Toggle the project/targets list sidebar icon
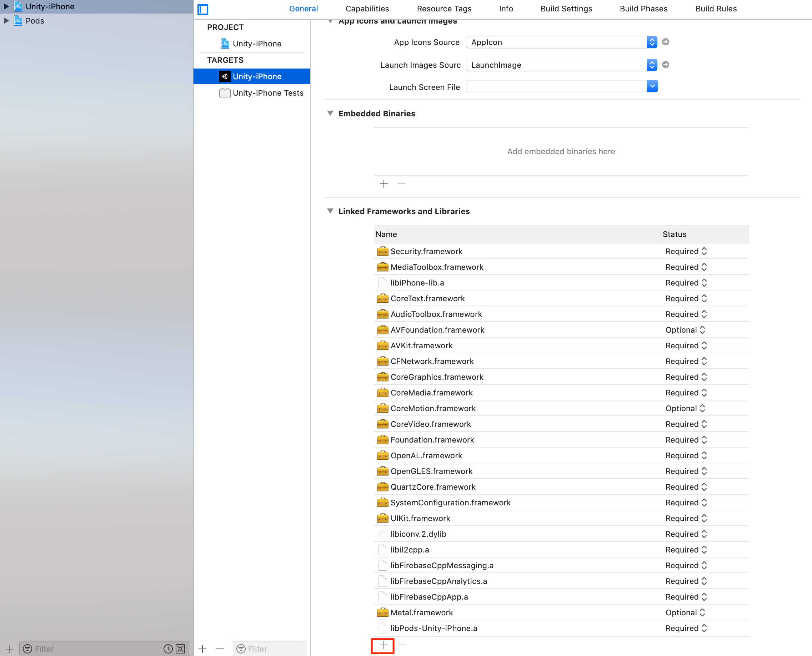The width and height of the screenshot is (812, 656). [203, 9]
